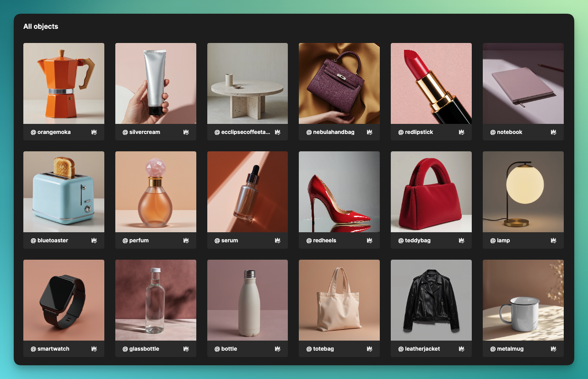Screen dimensions: 588x379
Task: Open the red lipstick thumbnail
Action: 431,83
